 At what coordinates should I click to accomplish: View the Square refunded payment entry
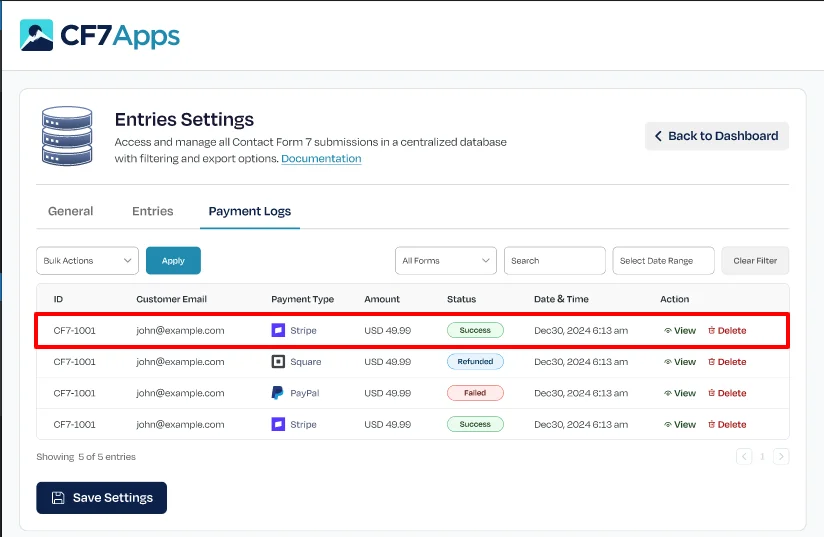pos(679,362)
